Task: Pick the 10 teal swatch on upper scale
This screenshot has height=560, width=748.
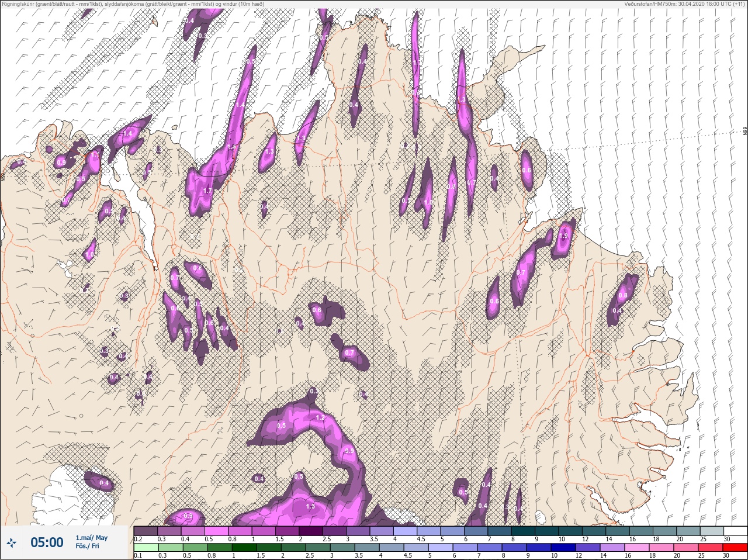Action: [x=571, y=530]
